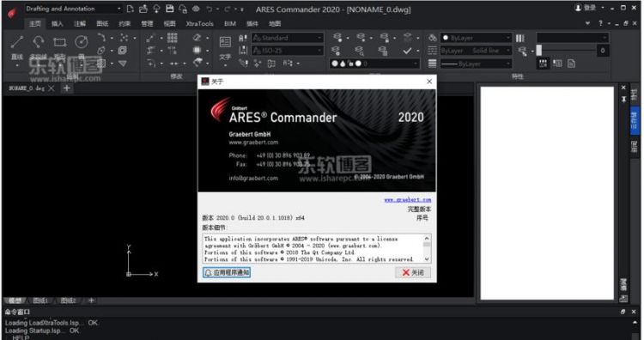This screenshot has width=644, height=340.
Task: Select the NONAME_0.dwg document tab
Action: coord(27,88)
